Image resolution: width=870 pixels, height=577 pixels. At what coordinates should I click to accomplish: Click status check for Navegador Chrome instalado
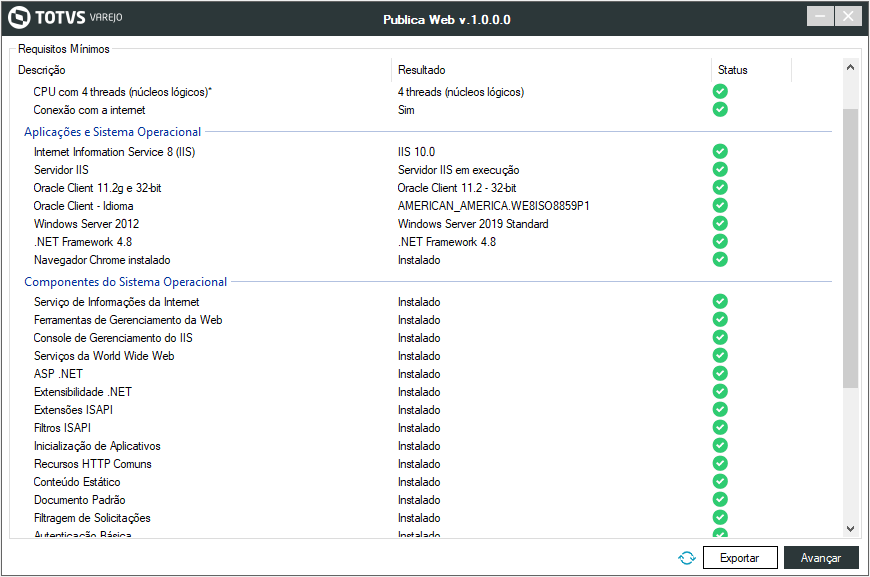(720, 259)
